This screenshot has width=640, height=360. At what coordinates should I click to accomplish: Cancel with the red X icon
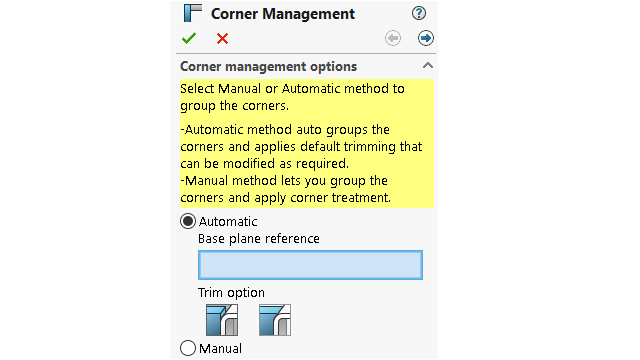coord(222,38)
